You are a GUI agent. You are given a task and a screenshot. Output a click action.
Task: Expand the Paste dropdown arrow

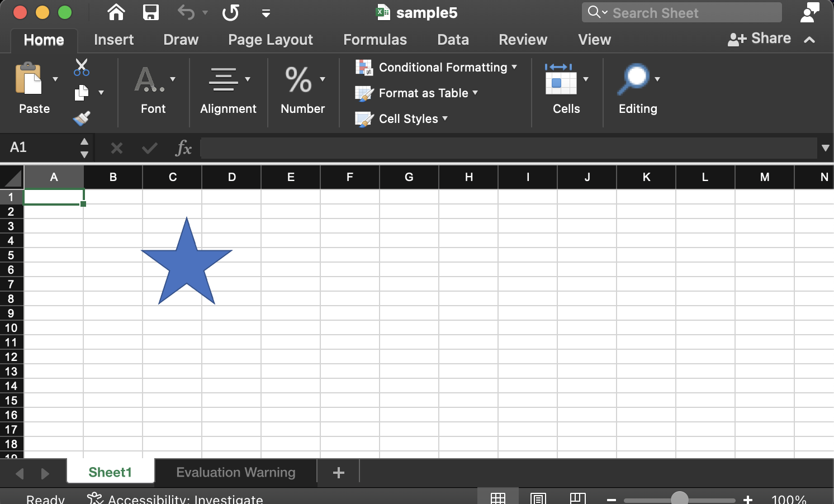tap(55, 78)
